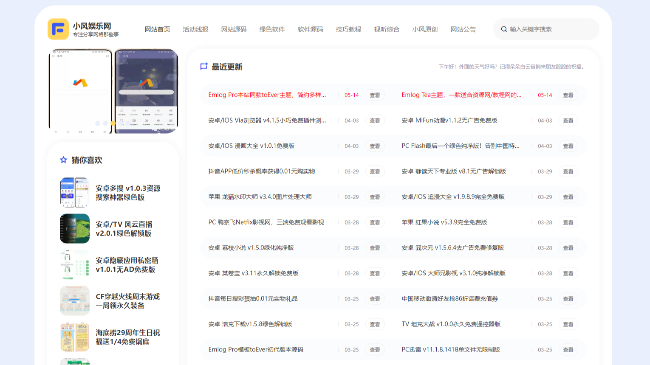Click 查看 beside the TV v1.0.0 post

coord(568,324)
